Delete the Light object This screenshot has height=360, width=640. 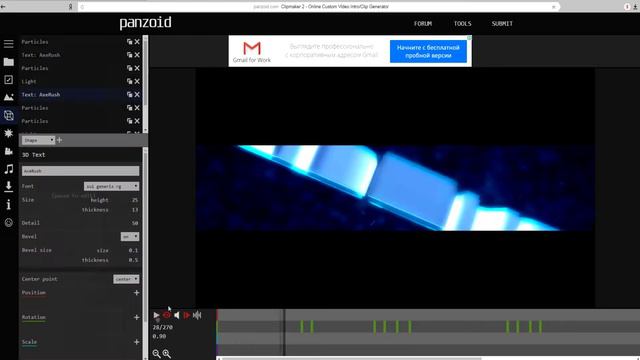[x=137, y=81]
